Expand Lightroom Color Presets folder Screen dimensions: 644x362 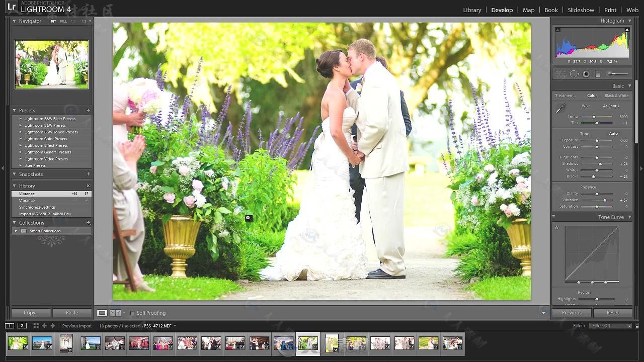[x=21, y=139]
